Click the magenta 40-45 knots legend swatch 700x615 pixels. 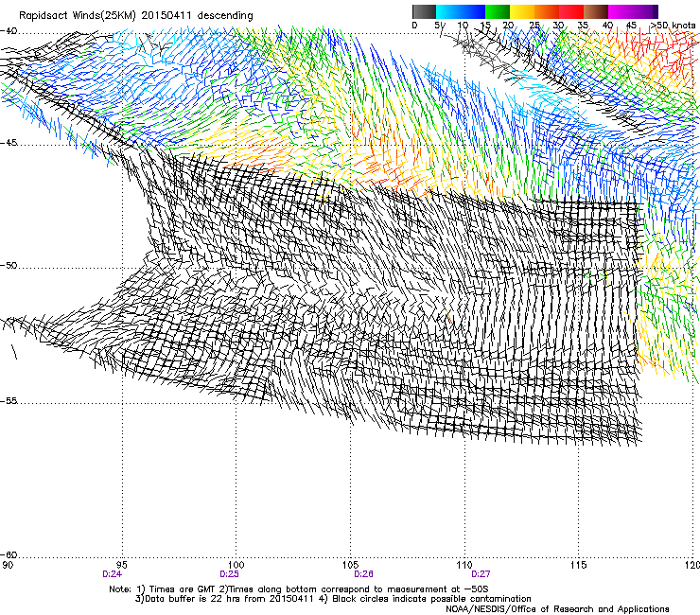(621, 11)
